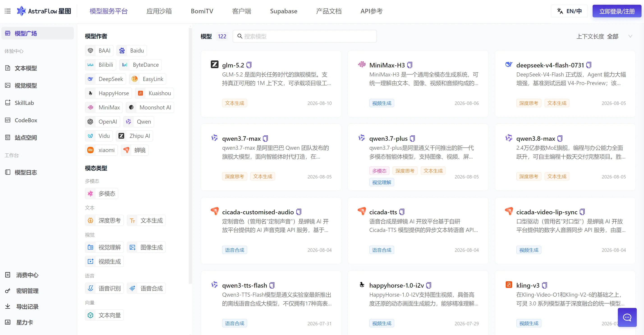Open the 客户端 top tab
The height and width of the screenshot is (335, 644).
point(241,11)
